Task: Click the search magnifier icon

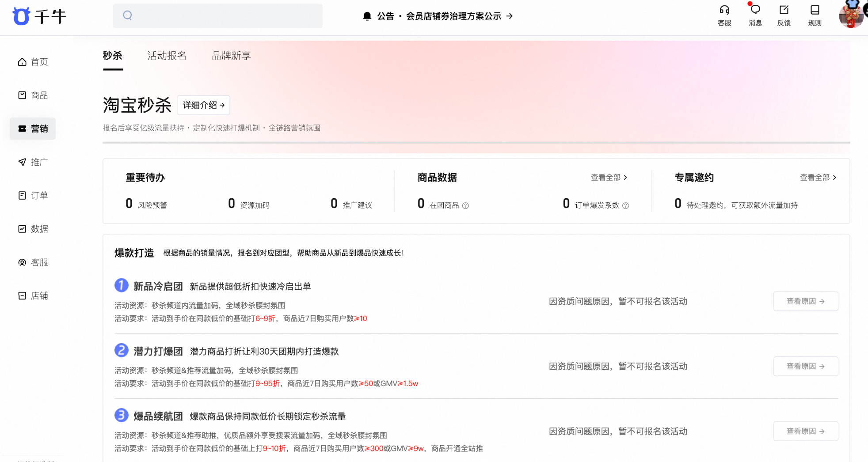Action: click(x=128, y=15)
